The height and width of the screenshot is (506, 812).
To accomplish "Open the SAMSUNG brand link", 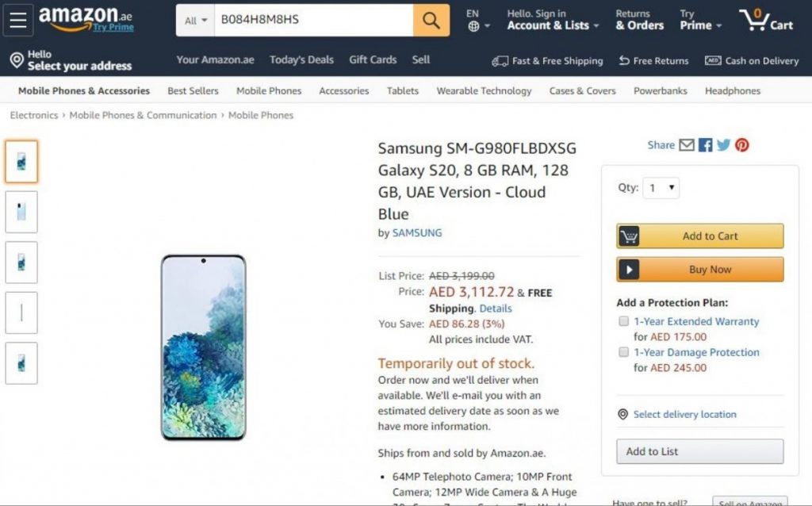I will tap(417, 233).
